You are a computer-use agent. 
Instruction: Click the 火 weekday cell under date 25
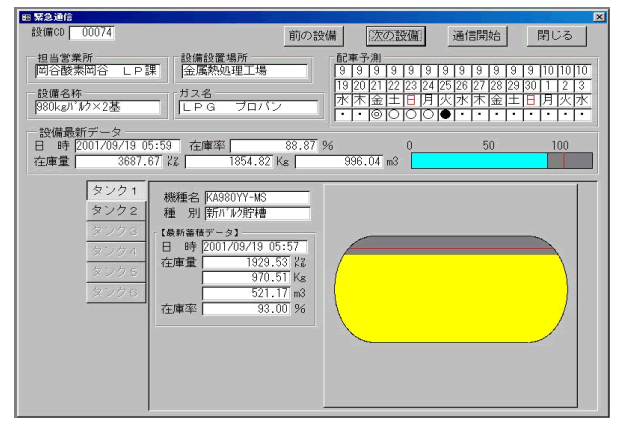tap(445, 100)
